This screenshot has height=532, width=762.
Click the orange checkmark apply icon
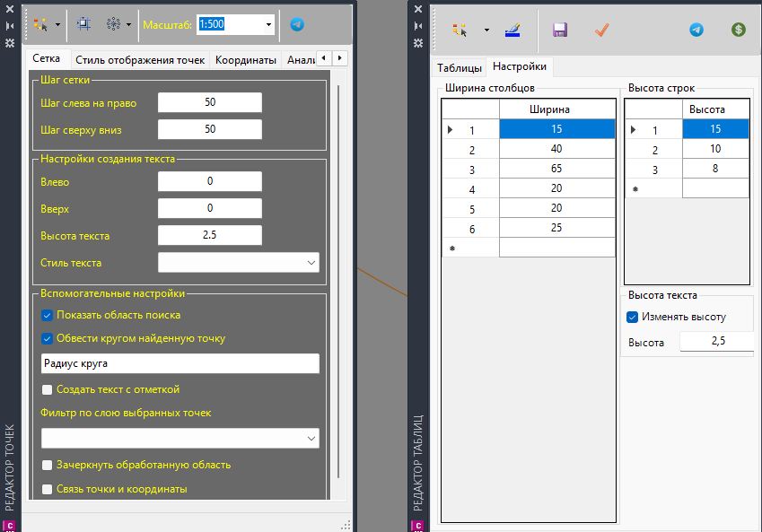pyautogui.click(x=601, y=30)
